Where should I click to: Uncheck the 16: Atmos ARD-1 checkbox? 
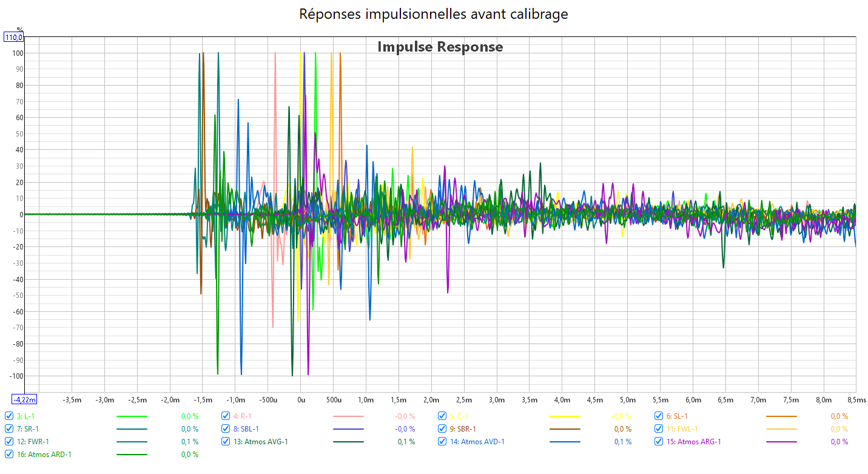(9, 454)
